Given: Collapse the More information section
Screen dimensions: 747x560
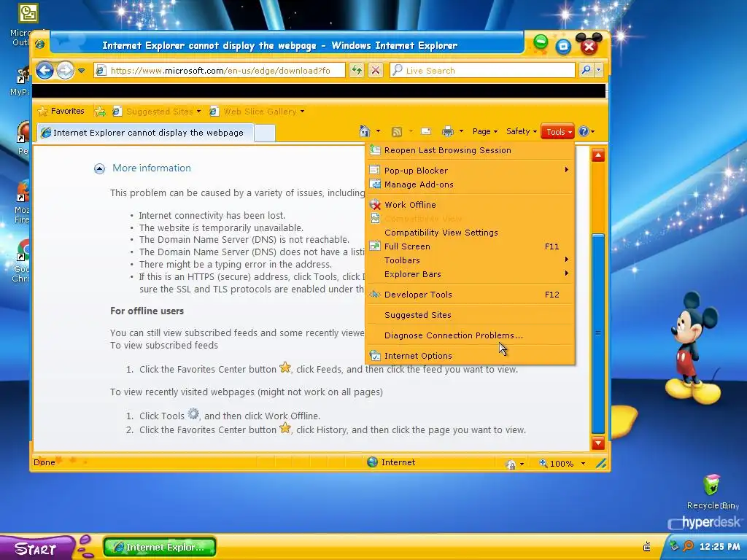Looking at the screenshot, I should tap(99, 168).
